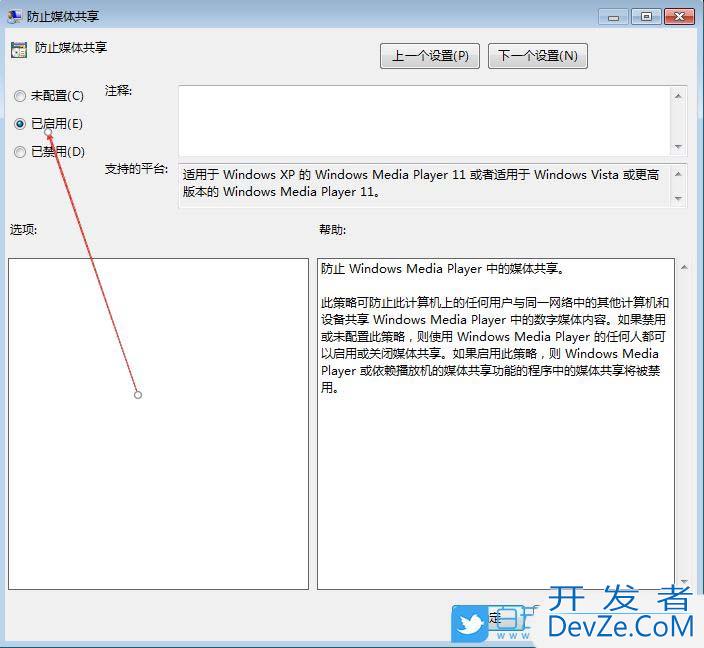Click the help text 防止 Windows Media Player 中的媒体共享
704x648 pixels.
pyautogui.click(x=442, y=269)
